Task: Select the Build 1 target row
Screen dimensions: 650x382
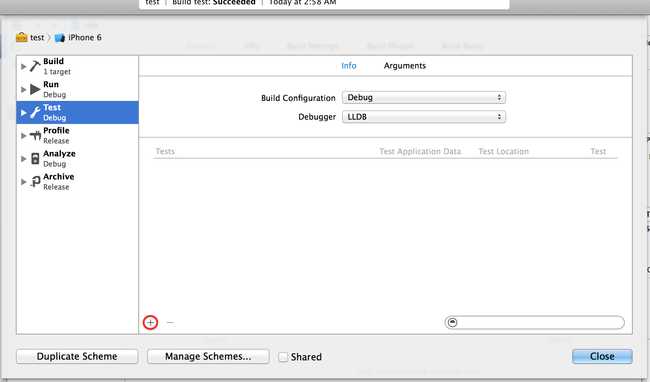Action: coord(78,66)
